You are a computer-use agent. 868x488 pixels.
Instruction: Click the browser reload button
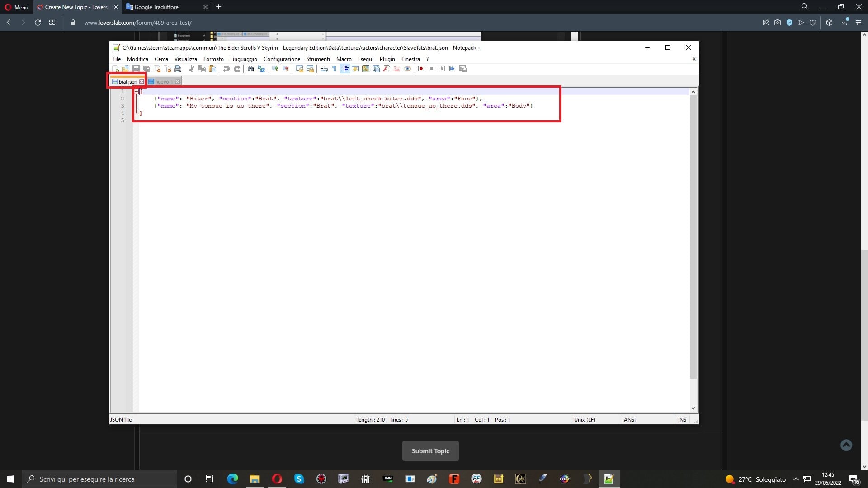38,23
